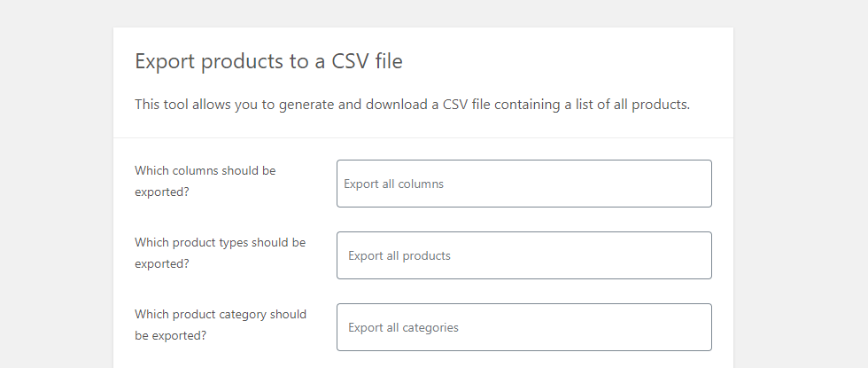Focus the categories field placeholder text
This screenshot has height=368, width=868.
403,328
